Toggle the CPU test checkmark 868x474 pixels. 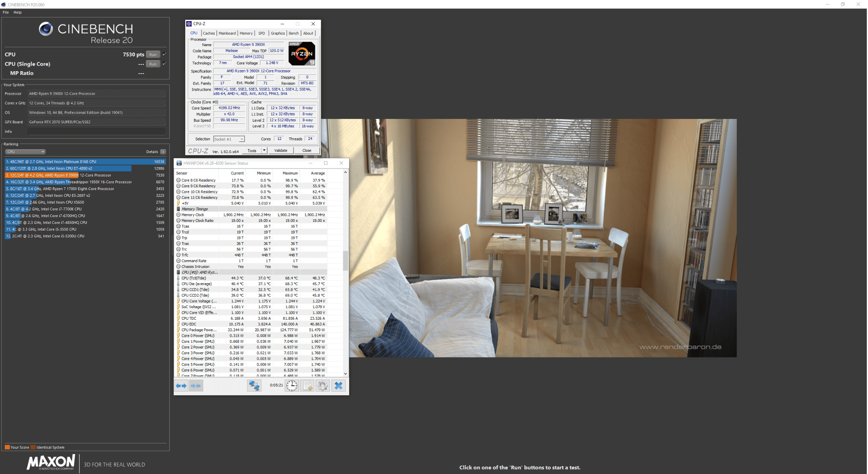point(165,54)
